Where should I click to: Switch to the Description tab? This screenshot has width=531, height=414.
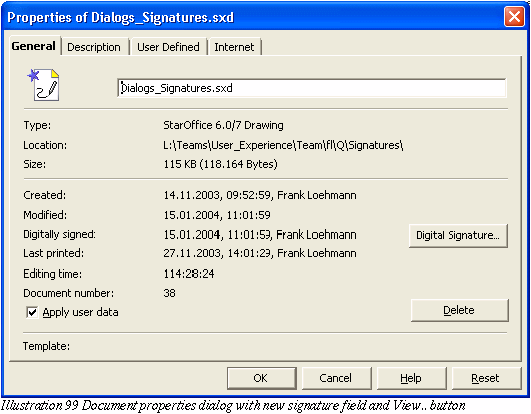click(94, 47)
